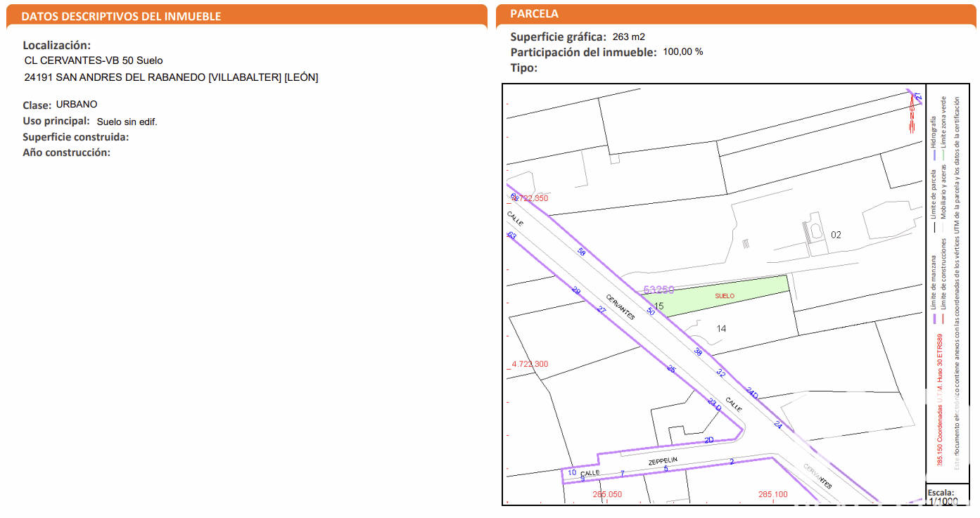Click street number '38' on the map
The width and height of the screenshot is (980, 518).
698,352
